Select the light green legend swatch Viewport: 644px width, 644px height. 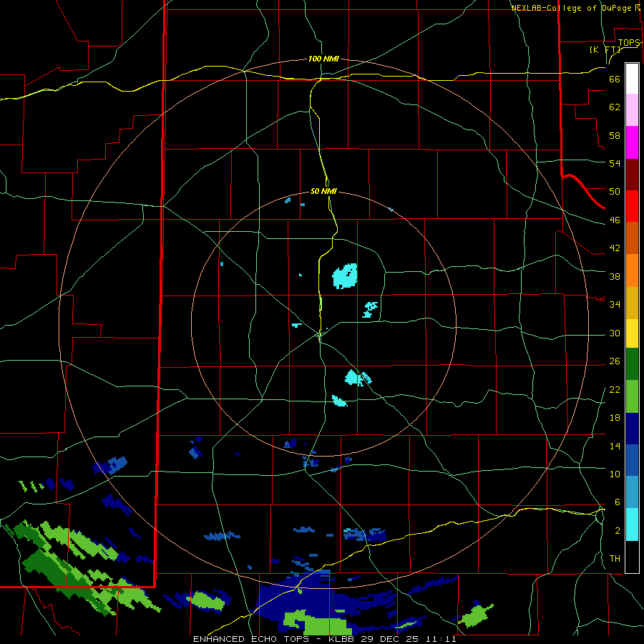632,396
